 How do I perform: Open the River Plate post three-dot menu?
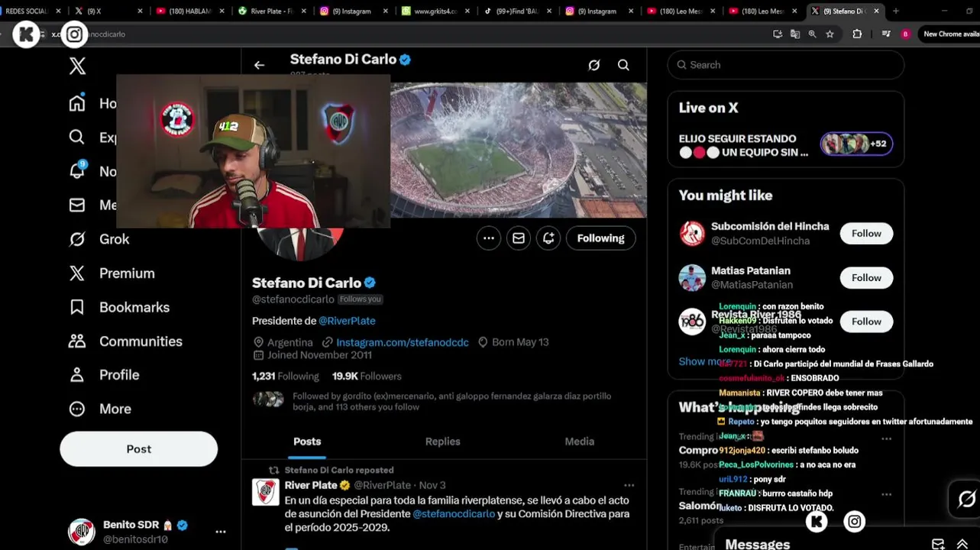pyautogui.click(x=629, y=485)
